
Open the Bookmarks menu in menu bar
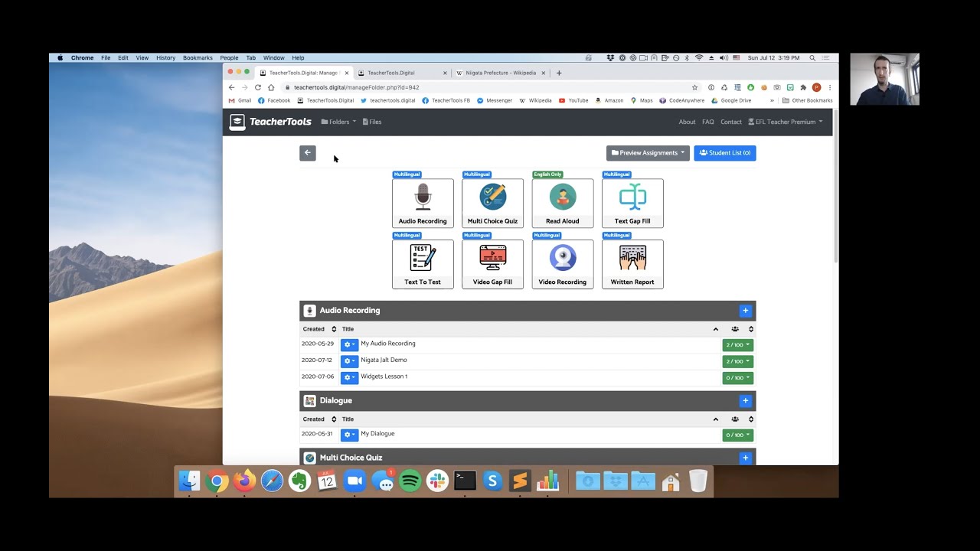pos(198,57)
